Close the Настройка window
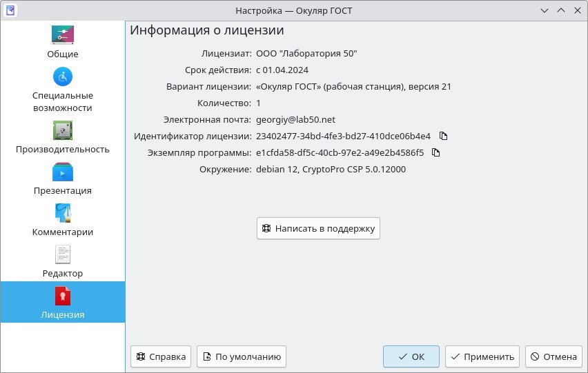588x373 pixels. [x=578, y=10]
